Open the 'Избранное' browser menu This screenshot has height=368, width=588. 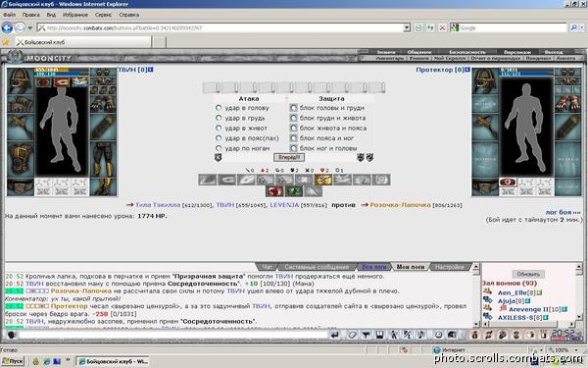[x=75, y=15]
